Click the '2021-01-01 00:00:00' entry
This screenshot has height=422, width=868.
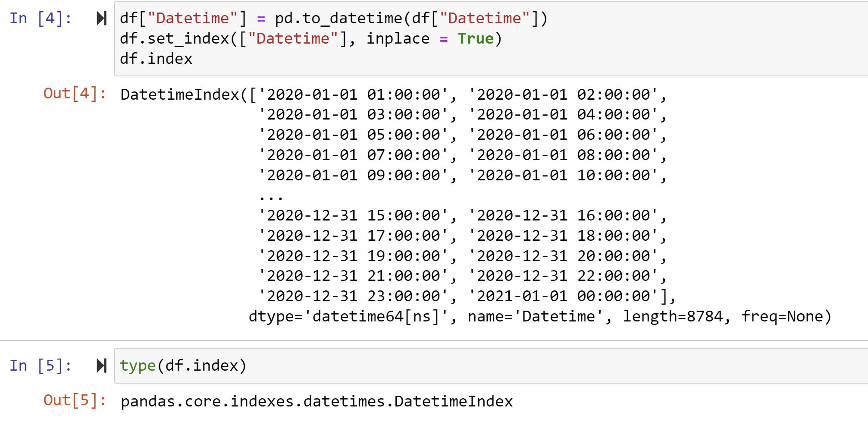pos(564,296)
